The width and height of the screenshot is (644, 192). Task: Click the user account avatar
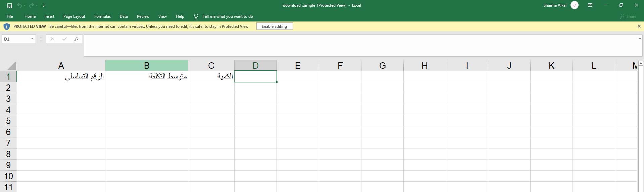575,5
